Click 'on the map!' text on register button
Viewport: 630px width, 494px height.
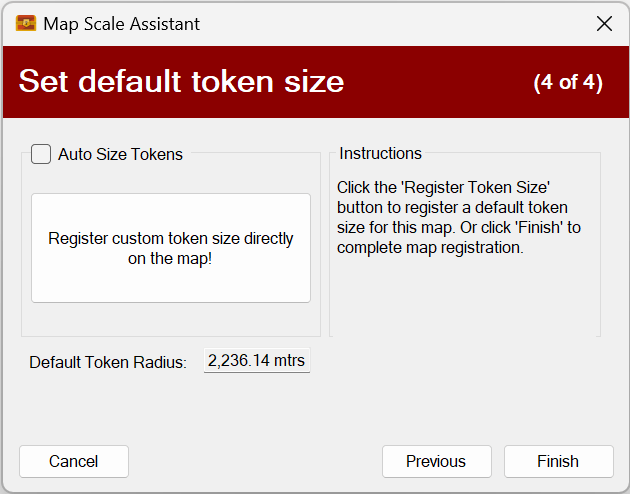[170, 258]
